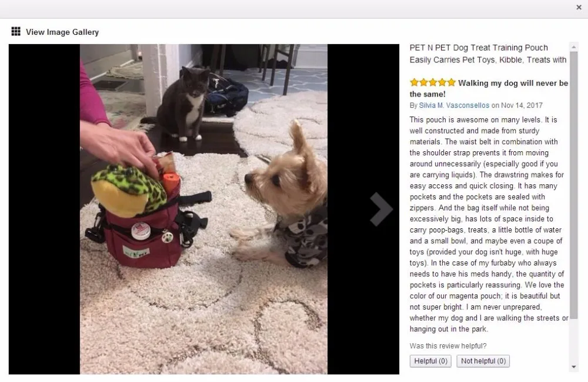
Task: Open Silvia M. Vasconsellos reviewer profile
Action: click(x=454, y=105)
